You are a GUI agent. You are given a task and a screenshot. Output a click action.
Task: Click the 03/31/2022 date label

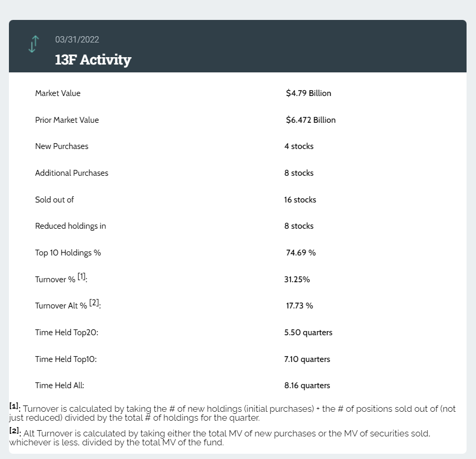point(77,39)
